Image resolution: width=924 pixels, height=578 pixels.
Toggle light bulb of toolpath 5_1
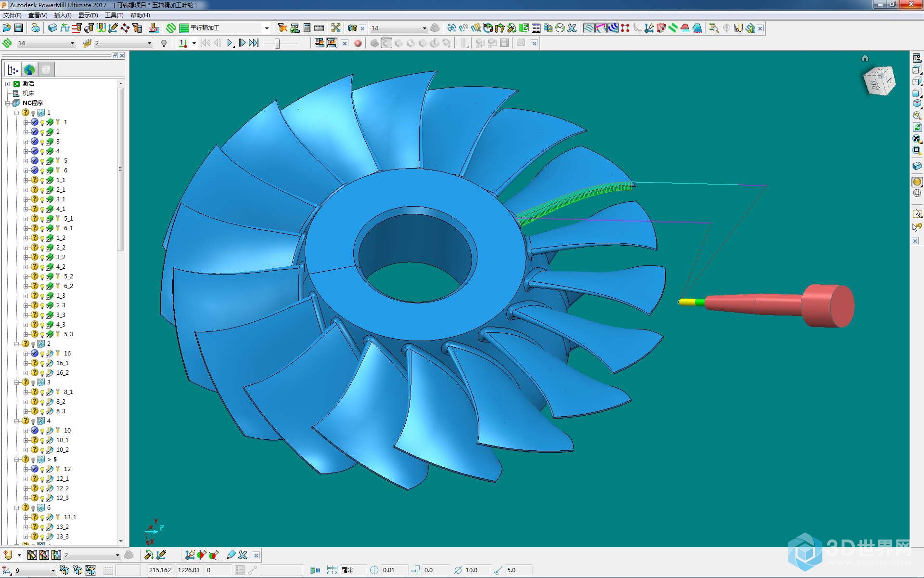[x=42, y=219]
